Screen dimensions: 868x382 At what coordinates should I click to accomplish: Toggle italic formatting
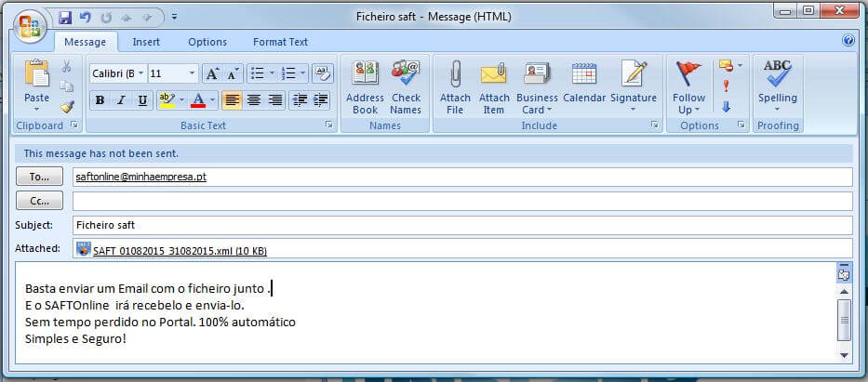[121, 100]
